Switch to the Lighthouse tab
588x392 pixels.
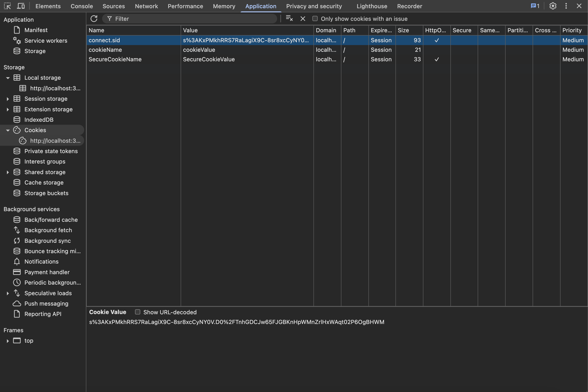[x=371, y=6]
